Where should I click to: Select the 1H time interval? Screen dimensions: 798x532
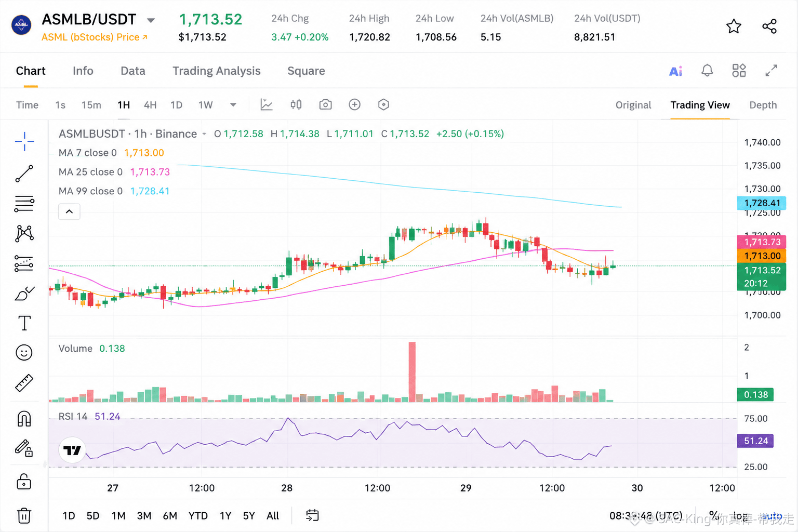point(124,105)
